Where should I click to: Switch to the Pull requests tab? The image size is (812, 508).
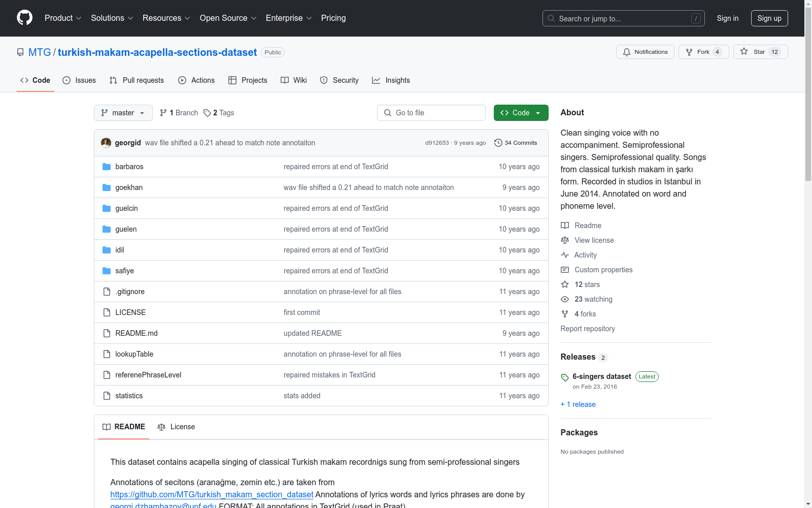pyautogui.click(x=137, y=80)
